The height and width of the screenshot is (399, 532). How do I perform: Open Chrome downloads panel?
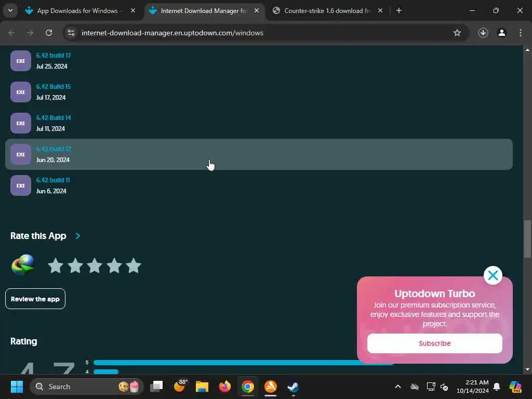pos(483,33)
